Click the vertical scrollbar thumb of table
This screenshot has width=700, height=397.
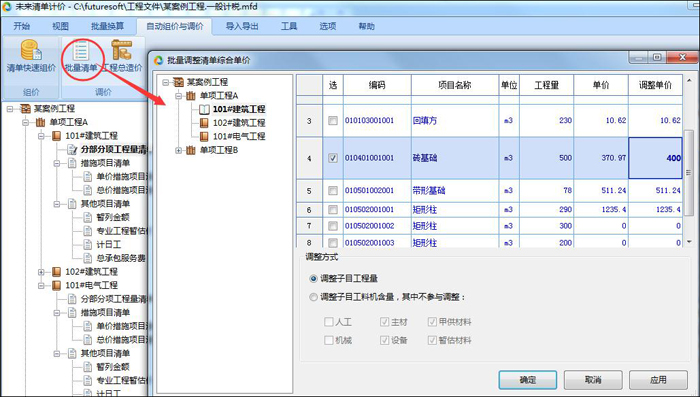coord(689,173)
